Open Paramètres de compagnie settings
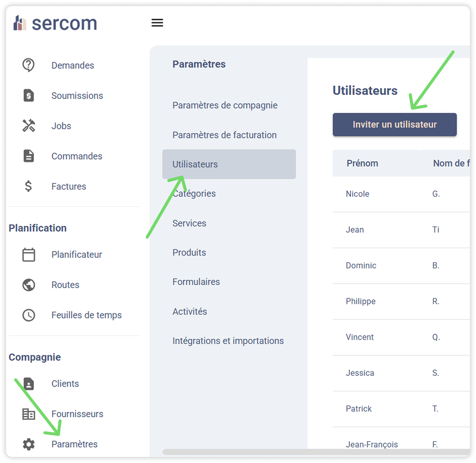This screenshot has width=476, height=463. point(225,105)
